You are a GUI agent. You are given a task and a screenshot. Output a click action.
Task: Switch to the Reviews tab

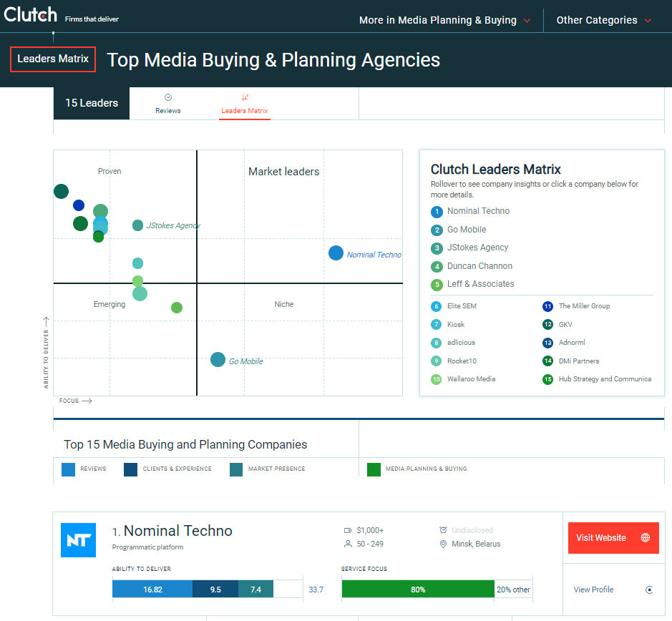tap(168, 103)
